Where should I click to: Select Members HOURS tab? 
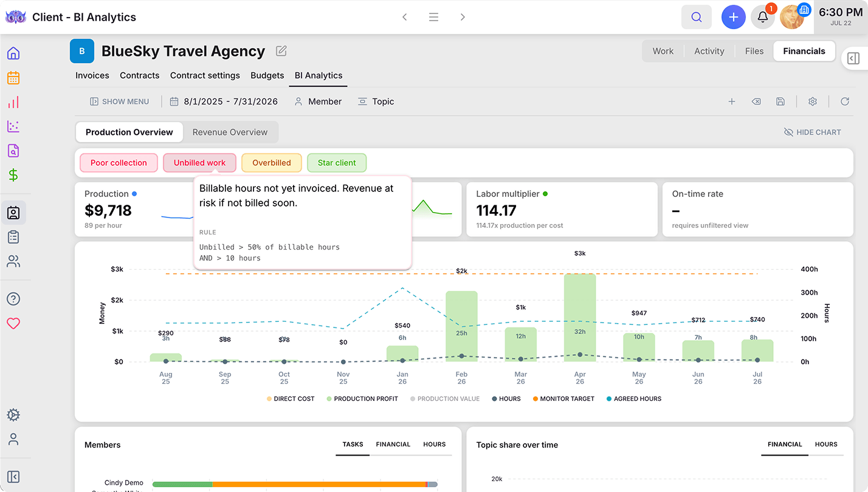(435, 445)
